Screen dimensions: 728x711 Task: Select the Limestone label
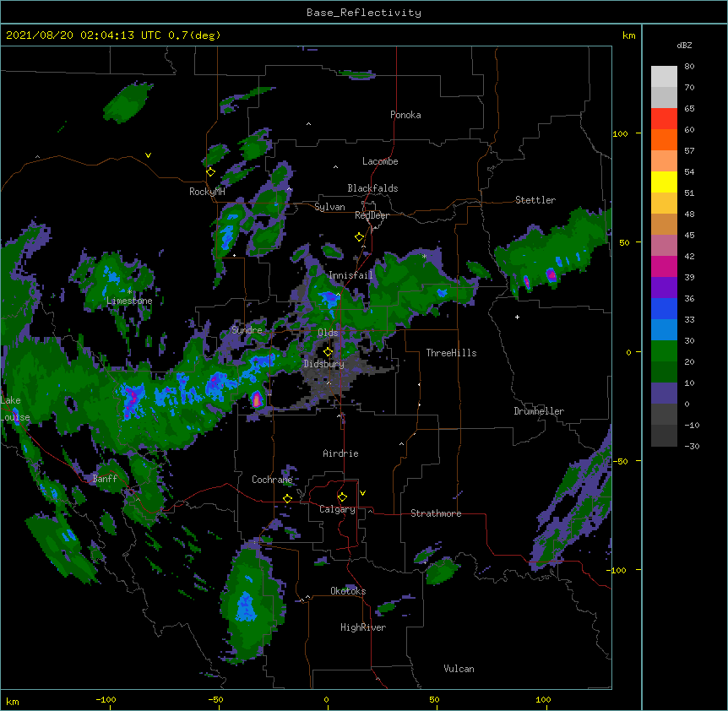coord(129,301)
